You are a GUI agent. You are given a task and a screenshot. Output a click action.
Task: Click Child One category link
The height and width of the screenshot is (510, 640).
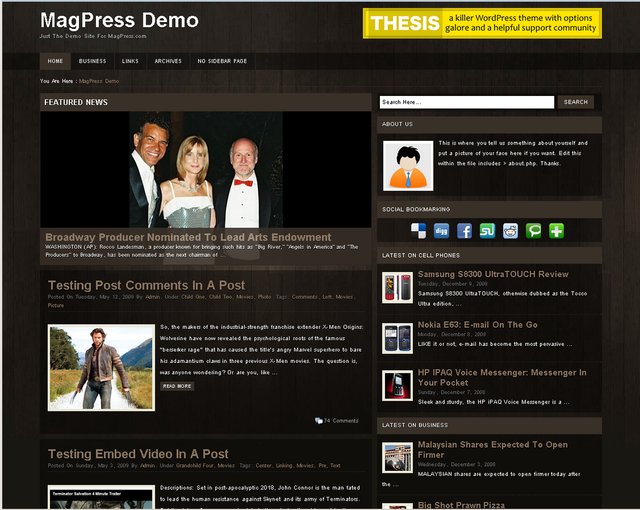pos(193,297)
